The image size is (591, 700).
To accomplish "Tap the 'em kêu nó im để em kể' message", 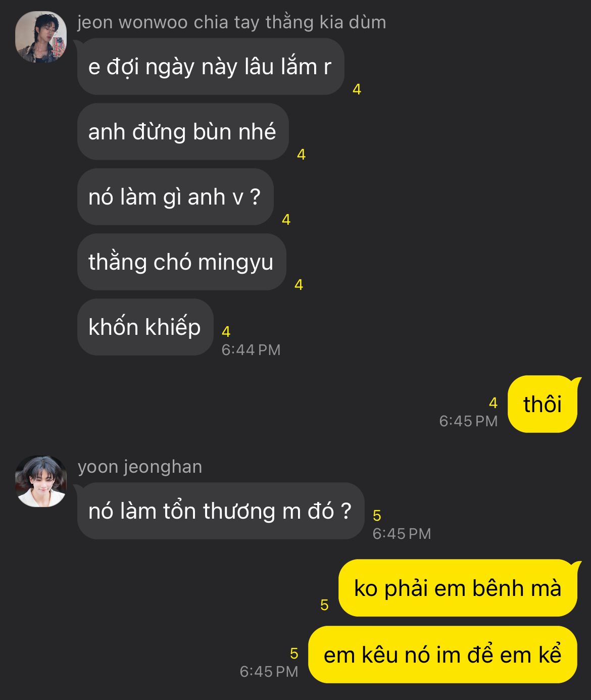I will coord(442,655).
